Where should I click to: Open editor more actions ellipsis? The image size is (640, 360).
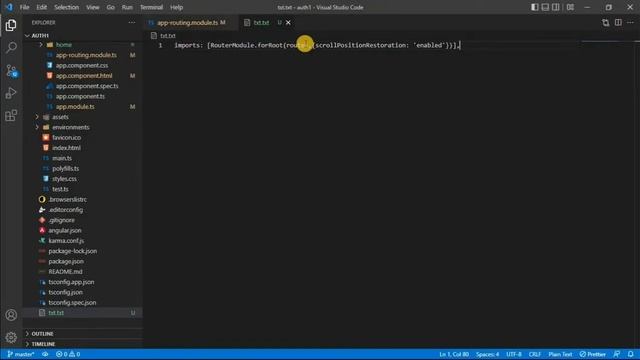pos(631,23)
